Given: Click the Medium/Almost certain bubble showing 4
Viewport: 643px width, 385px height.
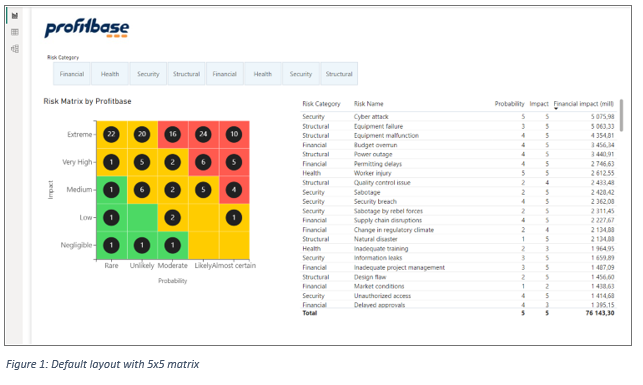Looking at the screenshot, I should (234, 190).
